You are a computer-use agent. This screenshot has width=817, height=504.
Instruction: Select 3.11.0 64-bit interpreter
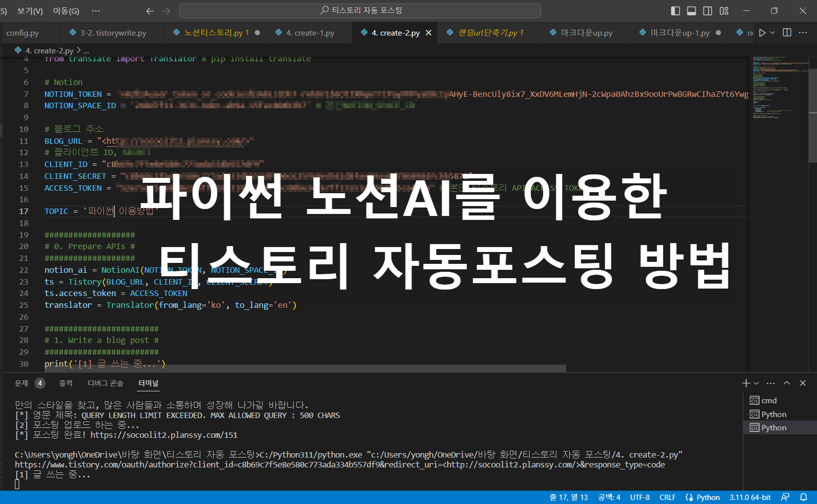coord(750,497)
